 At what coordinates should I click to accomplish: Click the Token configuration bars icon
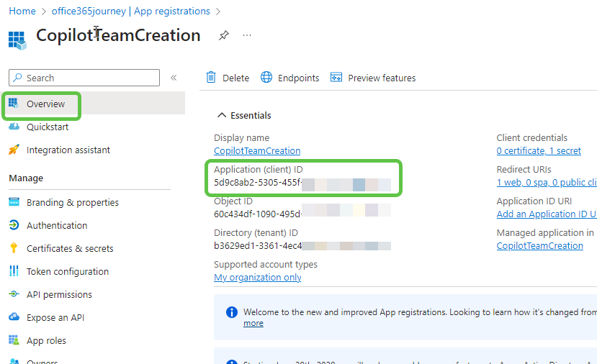coord(14,271)
